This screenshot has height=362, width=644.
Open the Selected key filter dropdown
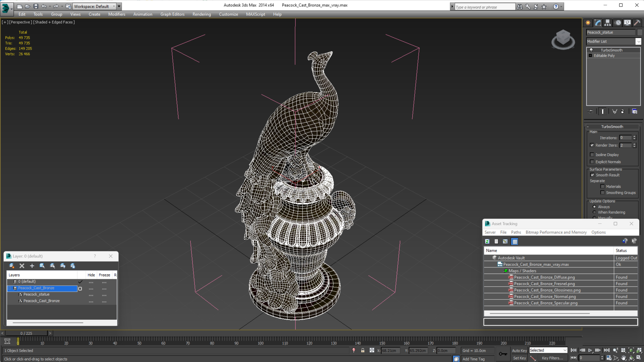[x=565, y=350]
